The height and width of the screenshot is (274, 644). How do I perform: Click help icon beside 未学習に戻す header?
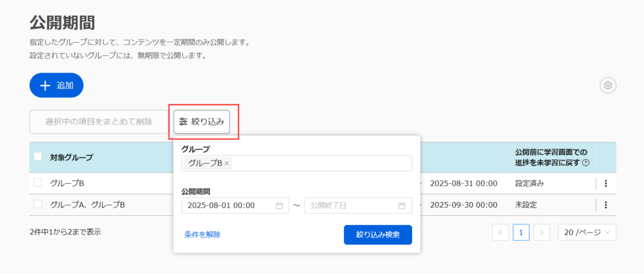[586, 163]
